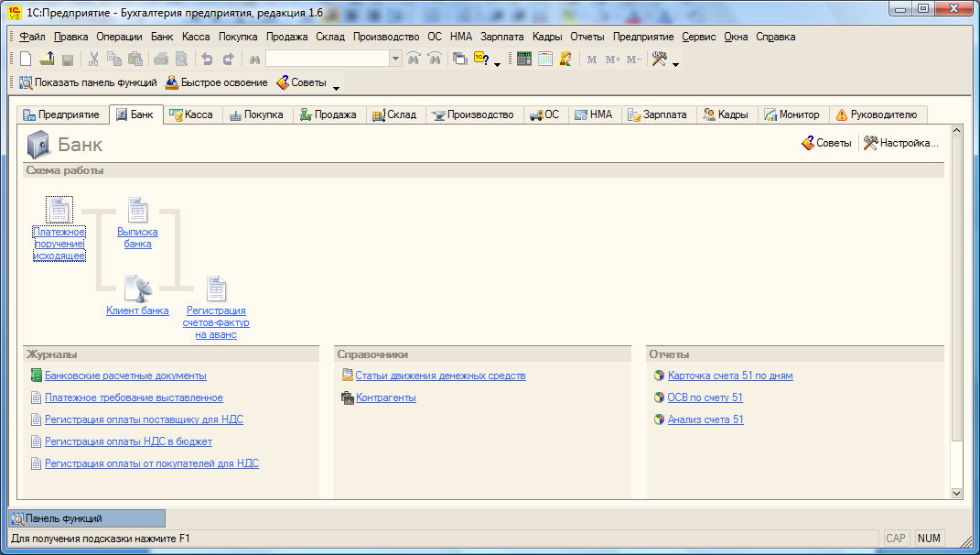This screenshot has width=980, height=555.
Task: Open the Производство menu
Action: 385,37
